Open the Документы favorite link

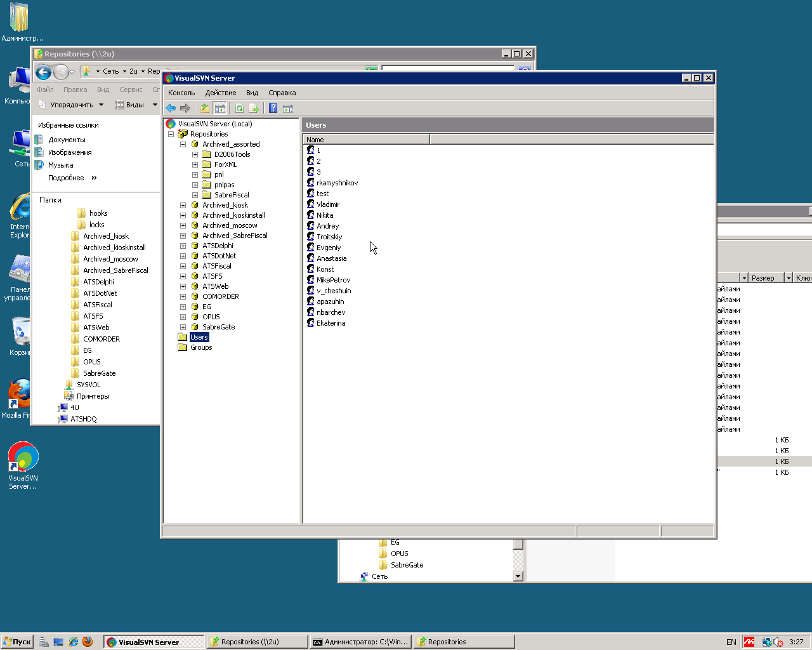[x=67, y=140]
